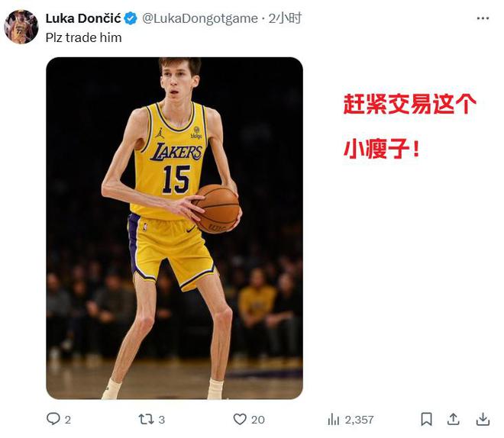Image resolution: width=504 pixels, height=438 pixels.
Task: Click the red Chinese caption text
Action: tap(409, 126)
